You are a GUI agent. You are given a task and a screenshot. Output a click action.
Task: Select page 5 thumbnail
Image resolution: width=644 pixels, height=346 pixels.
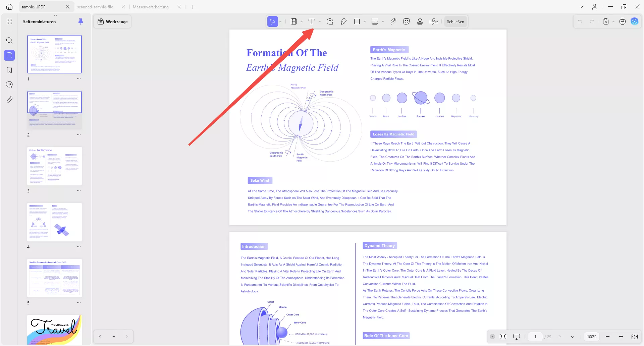tap(54, 278)
